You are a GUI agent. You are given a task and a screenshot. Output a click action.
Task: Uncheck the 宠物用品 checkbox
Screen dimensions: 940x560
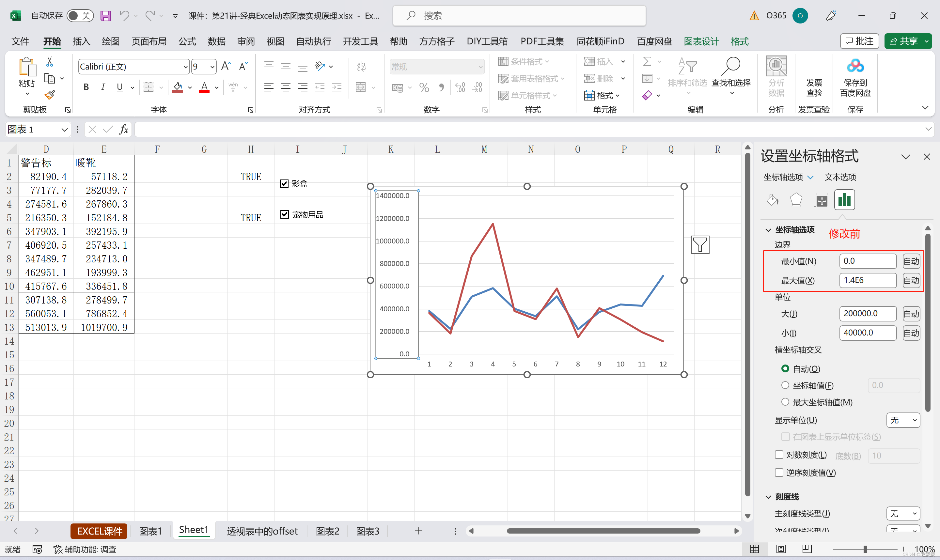coord(284,215)
